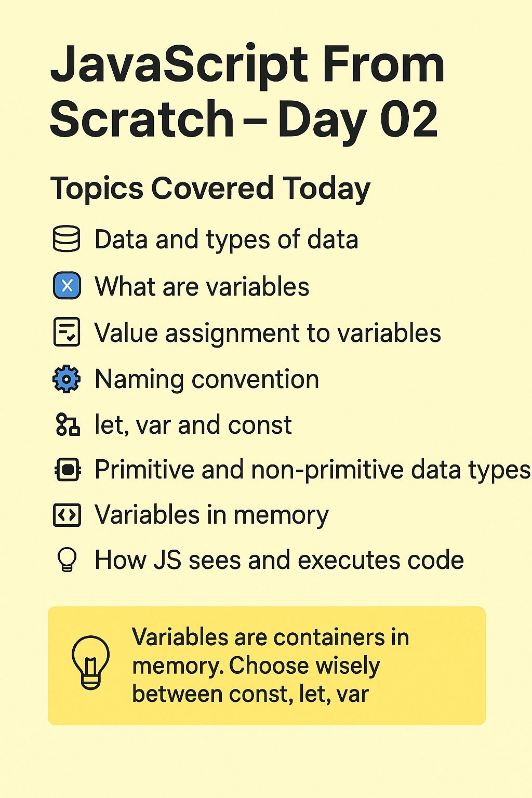The width and height of the screenshot is (532, 798).
Task: Click the large lightbulb icon in yellow box
Action: pos(91,663)
